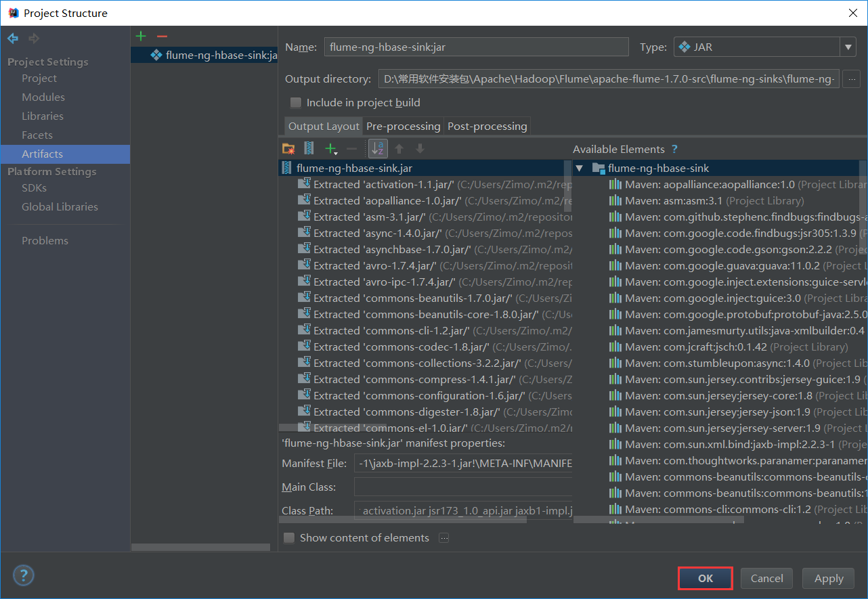Open the artifact Type dropdown

click(848, 47)
